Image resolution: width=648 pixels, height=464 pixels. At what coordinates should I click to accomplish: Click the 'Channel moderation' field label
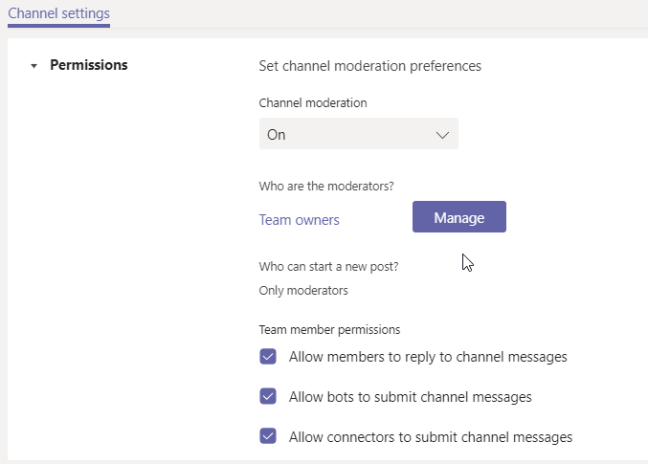pos(313,103)
